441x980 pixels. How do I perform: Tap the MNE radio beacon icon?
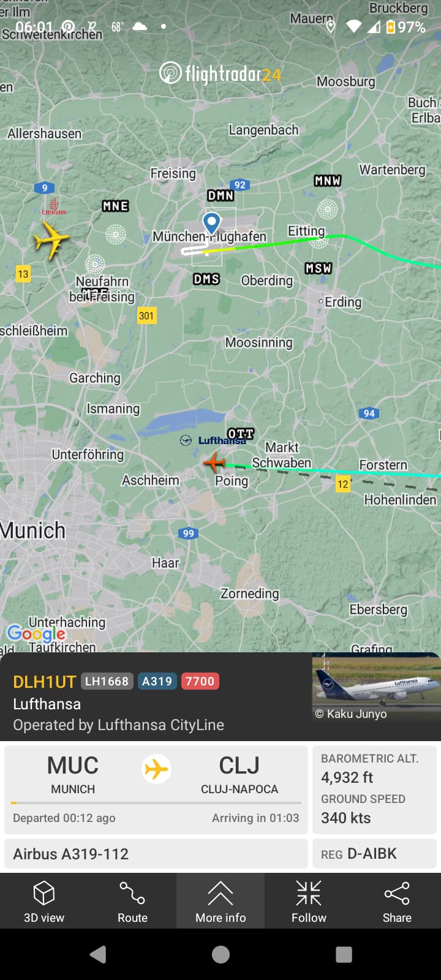pyautogui.click(x=116, y=233)
